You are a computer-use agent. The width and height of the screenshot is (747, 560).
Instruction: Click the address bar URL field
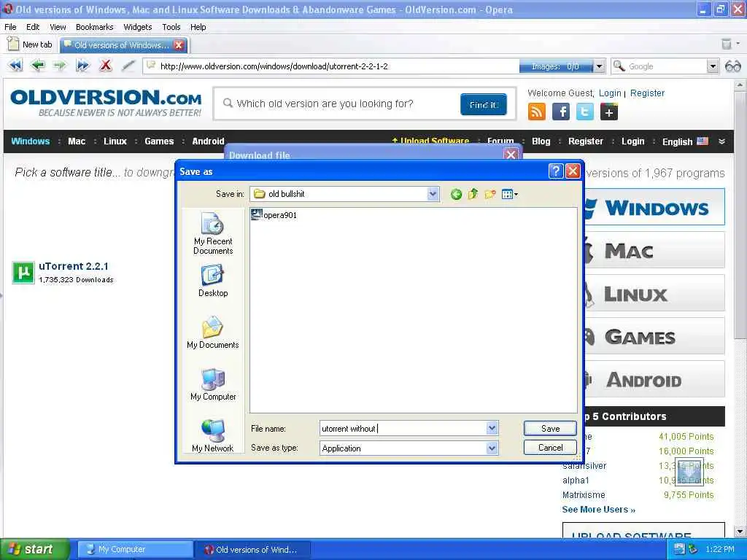(331, 66)
